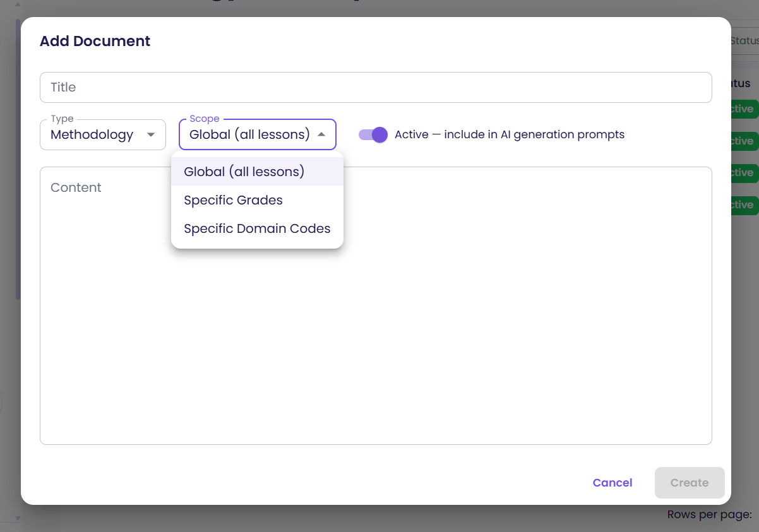Choose Specific Grades from the list
Viewport: 759px width, 532px height.
[x=257, y=200]
